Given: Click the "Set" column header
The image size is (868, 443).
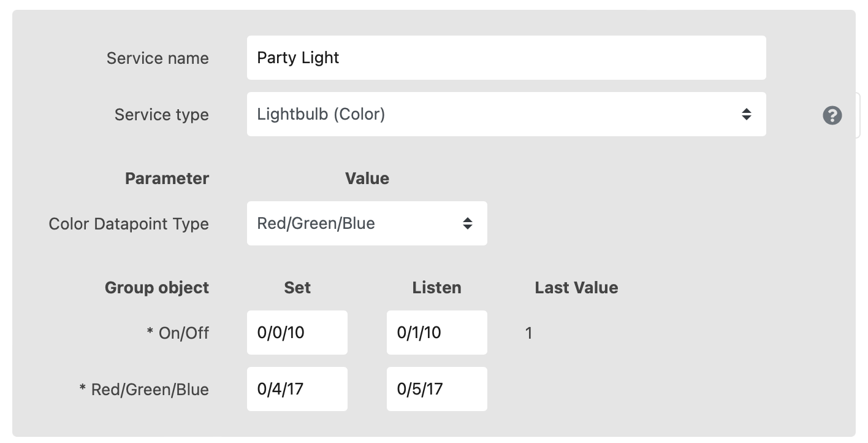Looking at the screenshot, I should [x=297, y=288].
